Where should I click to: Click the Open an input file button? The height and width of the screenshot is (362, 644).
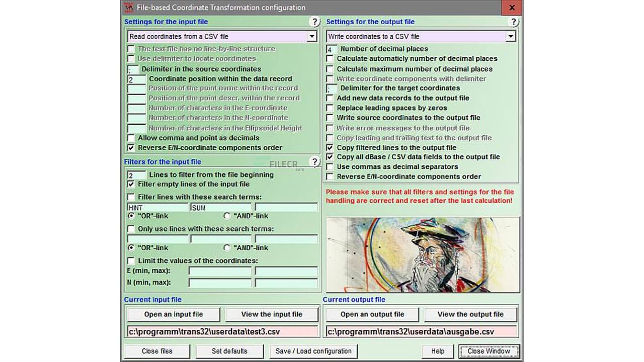point(173,314)
